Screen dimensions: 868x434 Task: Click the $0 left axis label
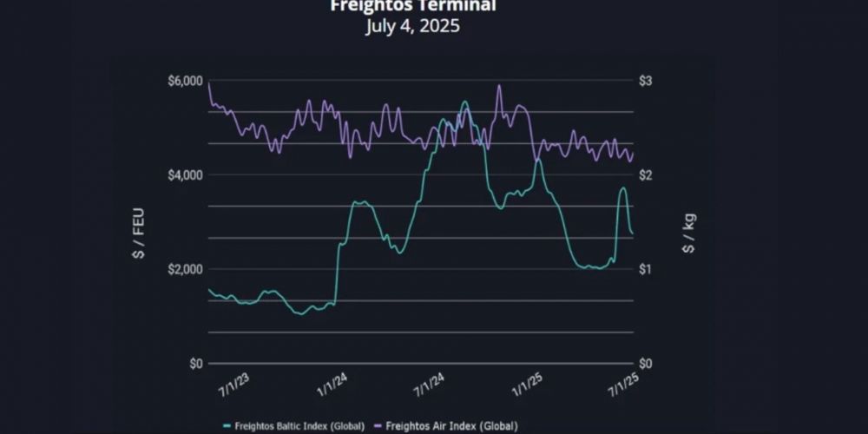pos(194,363)
